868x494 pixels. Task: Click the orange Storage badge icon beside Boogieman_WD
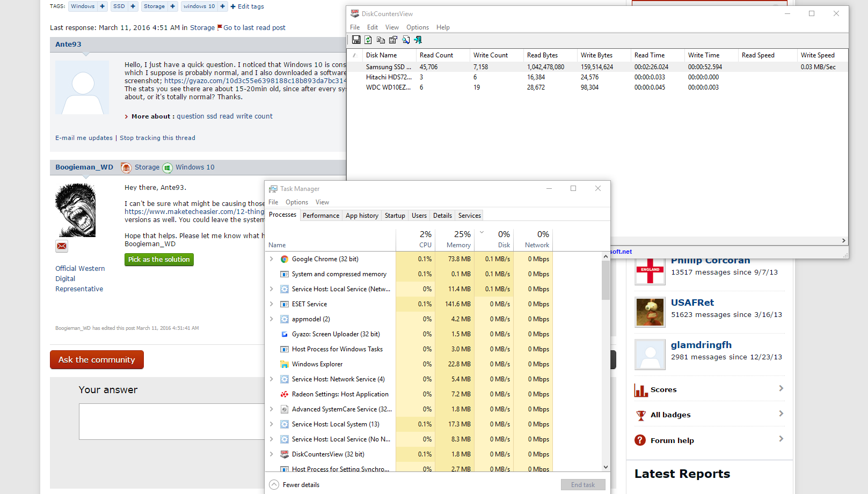tap(126, 168)
